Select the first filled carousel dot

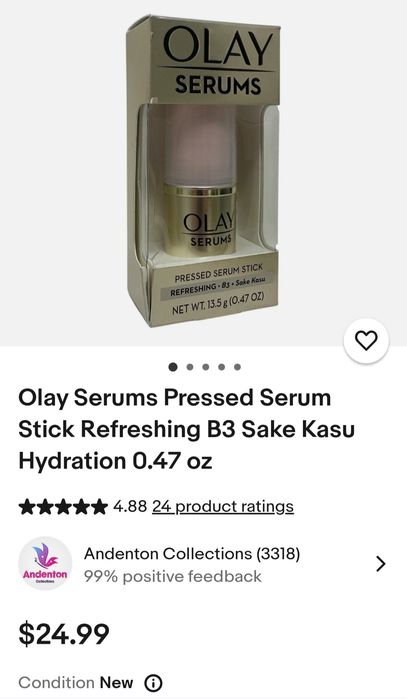(173, 367)
